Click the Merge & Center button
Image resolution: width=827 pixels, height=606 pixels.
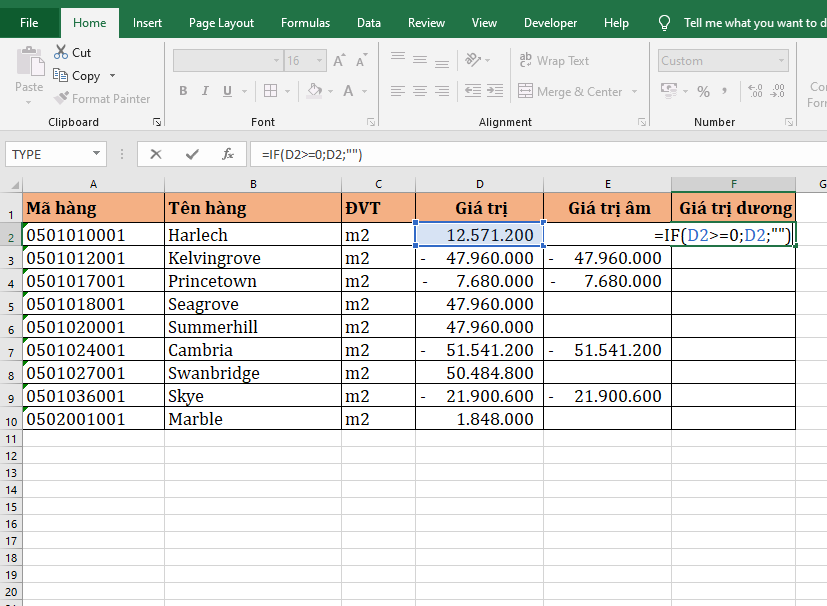tap(570, 91)
